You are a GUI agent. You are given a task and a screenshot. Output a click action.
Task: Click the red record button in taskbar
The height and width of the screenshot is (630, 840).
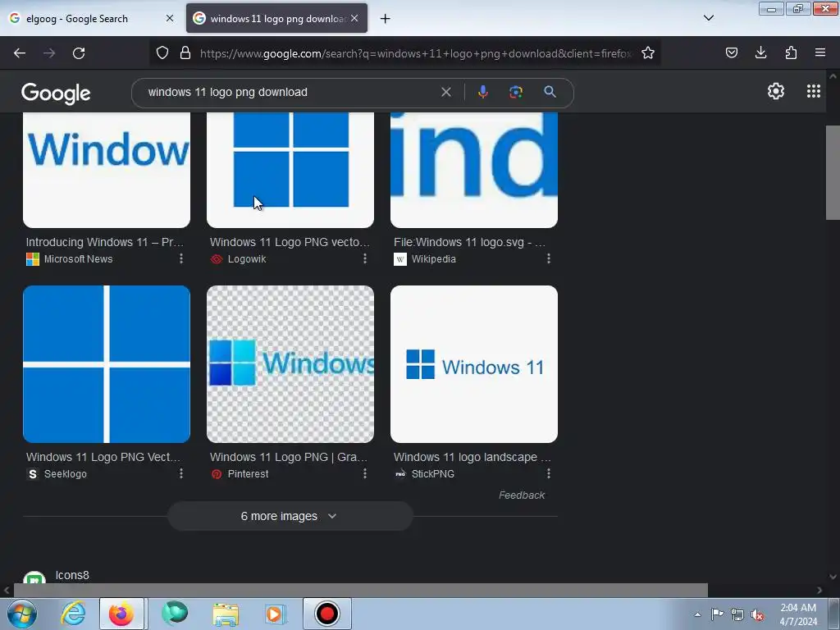(327, 614)
